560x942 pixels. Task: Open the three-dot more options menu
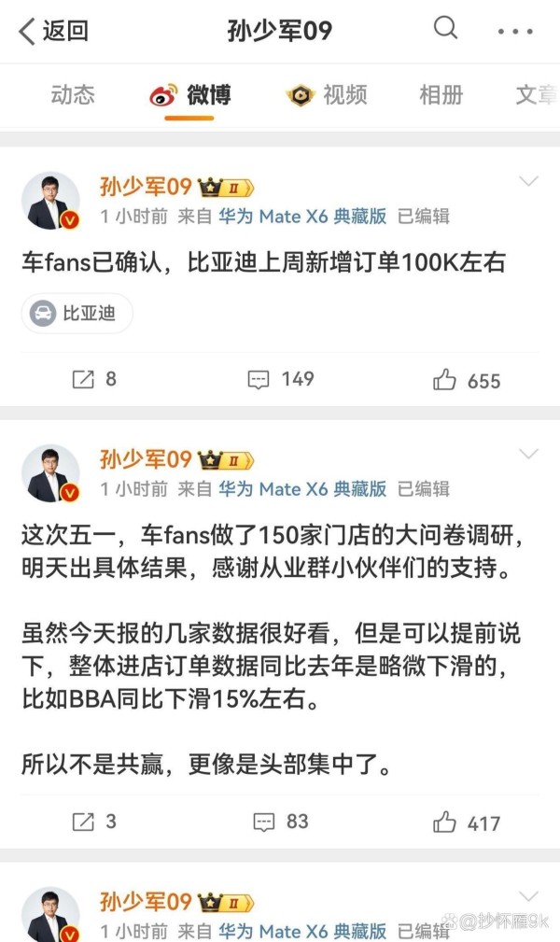[515, 31]
